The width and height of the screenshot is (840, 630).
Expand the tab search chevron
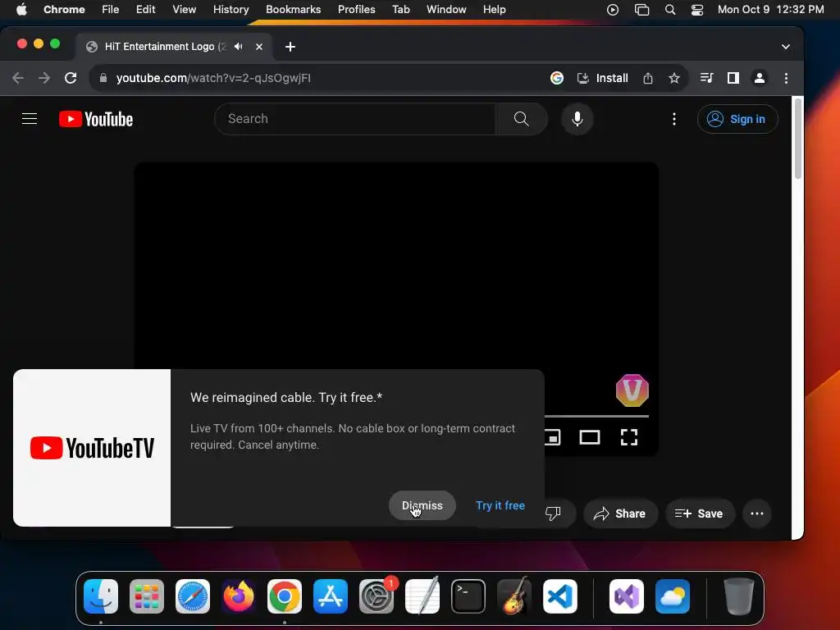[785, 47]
